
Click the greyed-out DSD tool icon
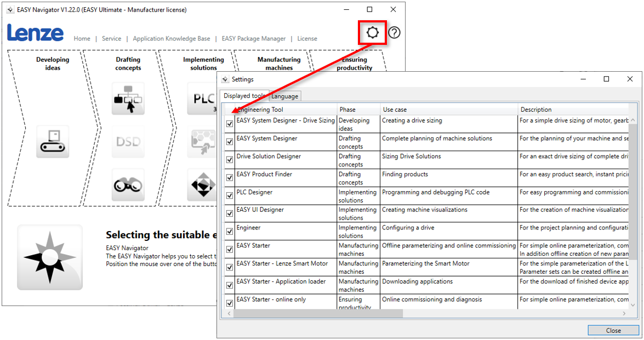[x=128, y=142]
